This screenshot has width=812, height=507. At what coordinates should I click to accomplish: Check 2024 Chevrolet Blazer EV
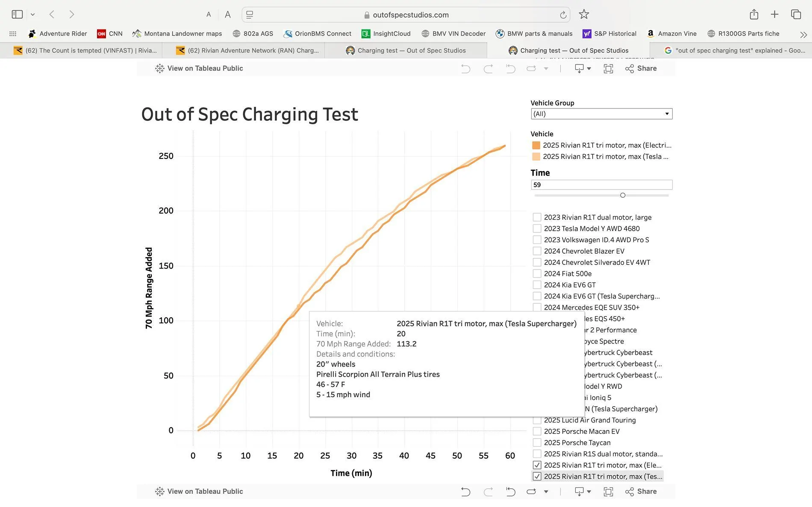537,251
